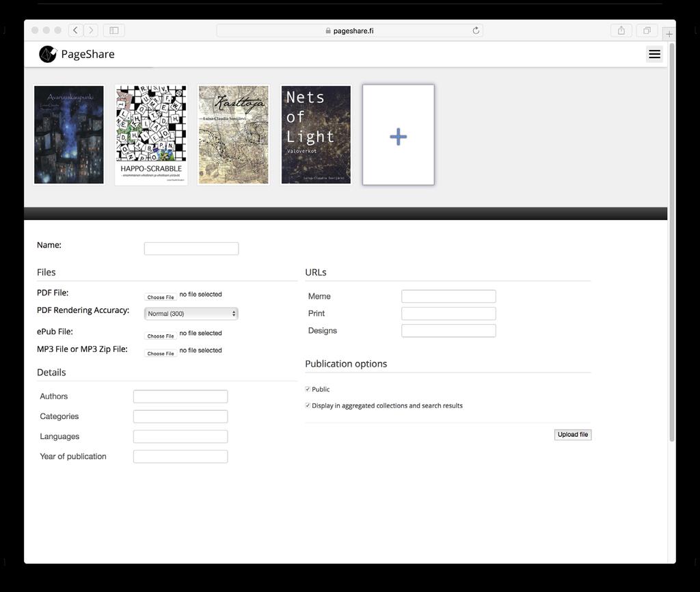
Task: Show all tabs in Safari
Action: (647, 30)
